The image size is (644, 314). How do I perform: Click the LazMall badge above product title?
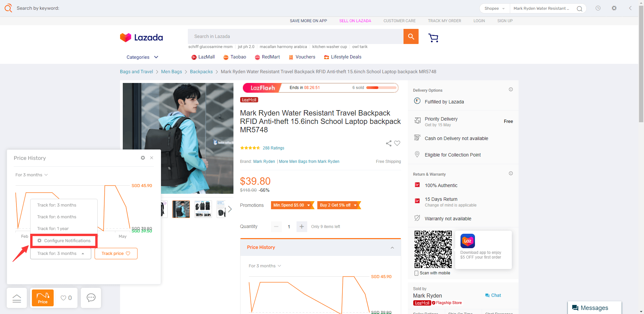click(249, 100)
